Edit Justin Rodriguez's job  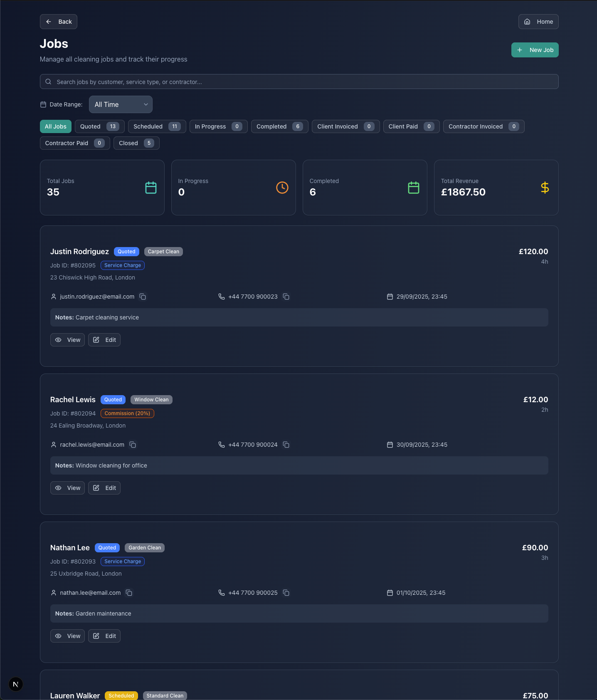coord(104,340)
